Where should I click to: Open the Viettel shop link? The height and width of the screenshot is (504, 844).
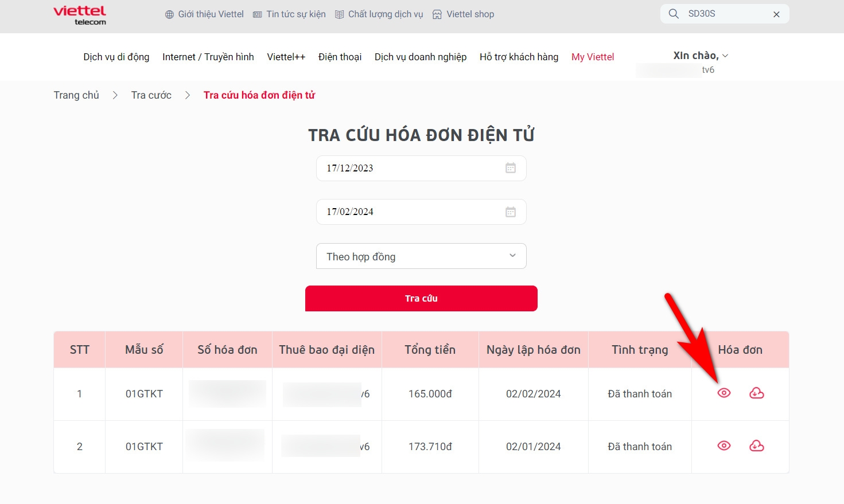[x=464, y=14]
